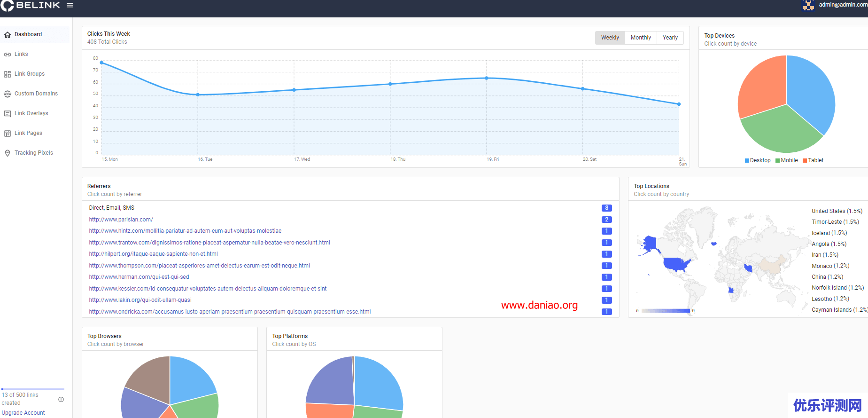This screenshot has width=868, height=418.
Task: Click Lesotho (1.2%) location entry
Action: point(830,299)
